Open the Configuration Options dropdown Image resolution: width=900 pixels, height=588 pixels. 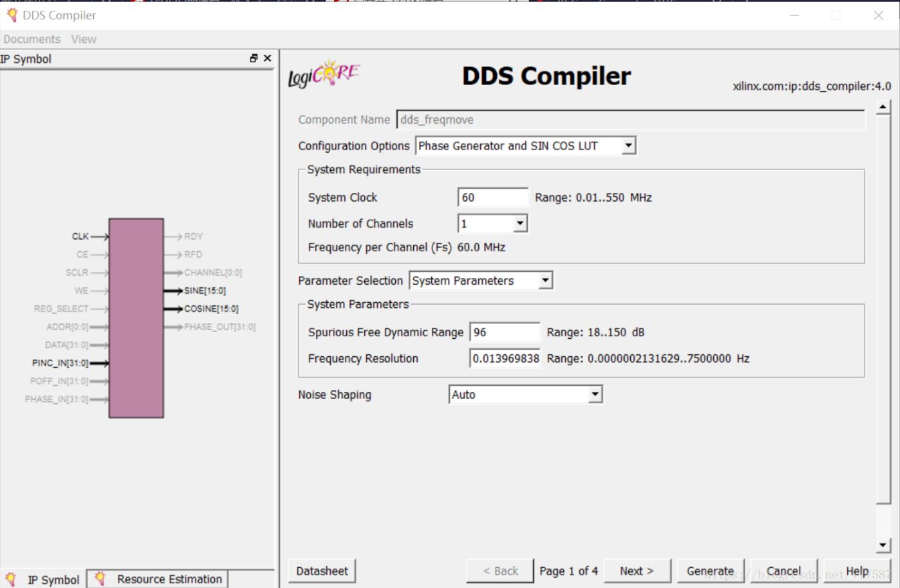[x=628, y=145]
